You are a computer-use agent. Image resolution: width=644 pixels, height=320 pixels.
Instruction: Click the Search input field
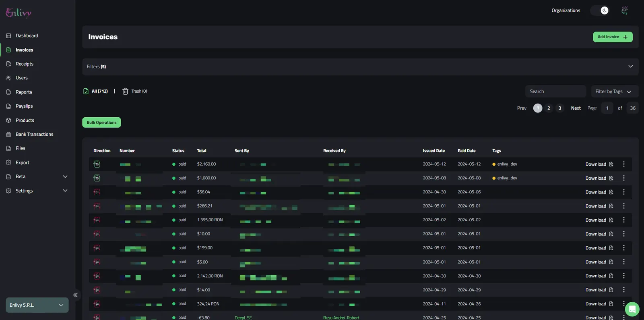(x=555, y=91)
